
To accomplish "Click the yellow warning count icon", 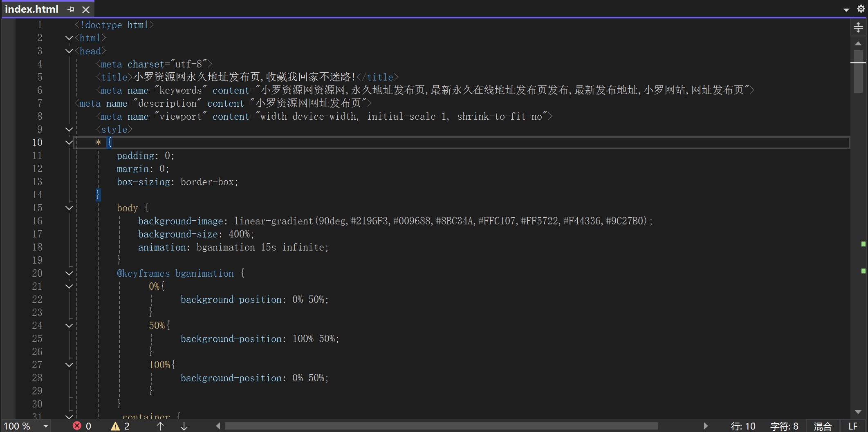I will 115,426.
